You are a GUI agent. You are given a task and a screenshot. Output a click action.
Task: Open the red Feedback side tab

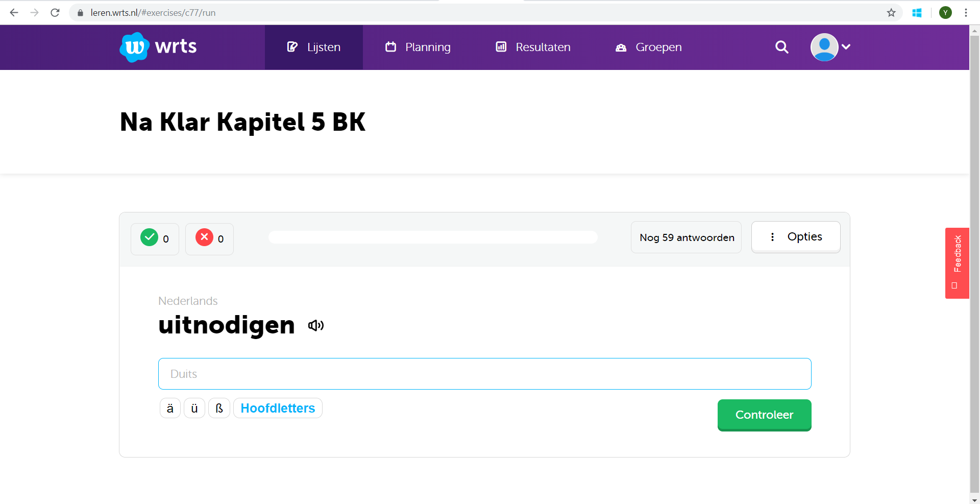pos(957,263)
